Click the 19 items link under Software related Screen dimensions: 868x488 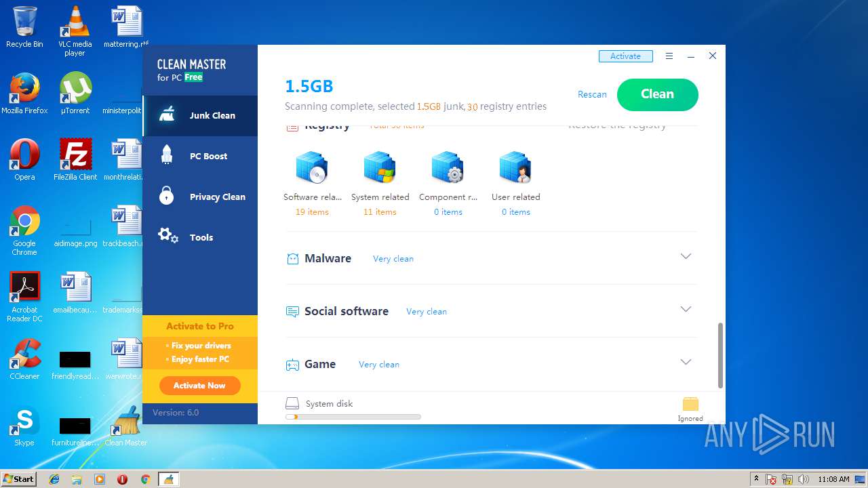click(312, 212)
